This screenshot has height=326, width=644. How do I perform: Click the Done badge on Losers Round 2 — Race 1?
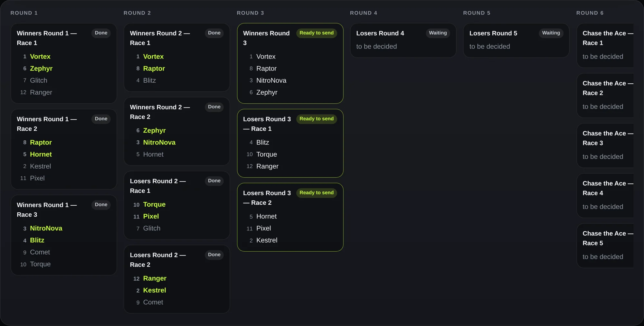tap(214, 181)
